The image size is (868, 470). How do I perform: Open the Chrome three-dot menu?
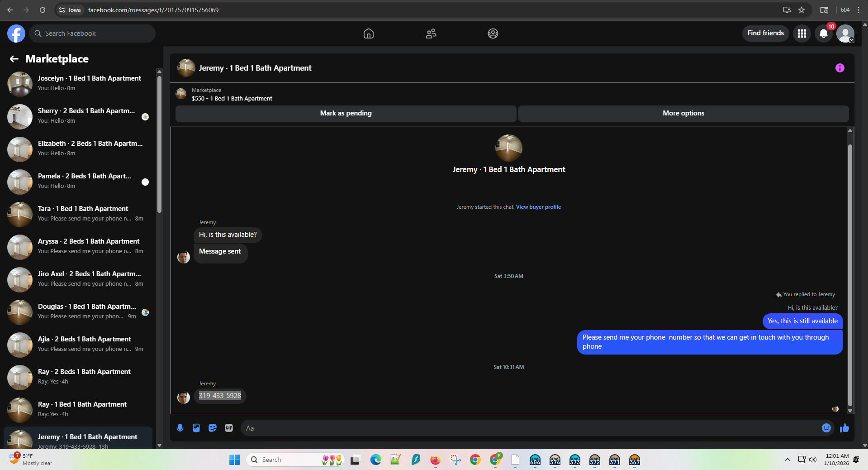click(859, 10)
